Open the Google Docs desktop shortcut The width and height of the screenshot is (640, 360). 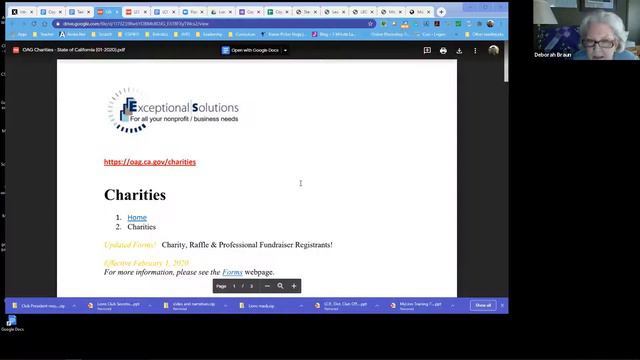coord(12,323)
